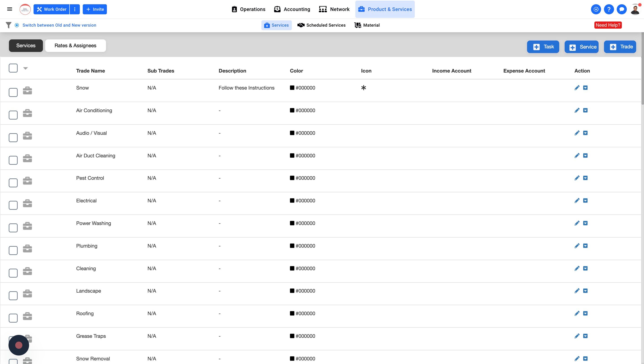Screen dimensions: 644x364
Task: Toggle Old and New version radio
Action: tap(17, 25)
